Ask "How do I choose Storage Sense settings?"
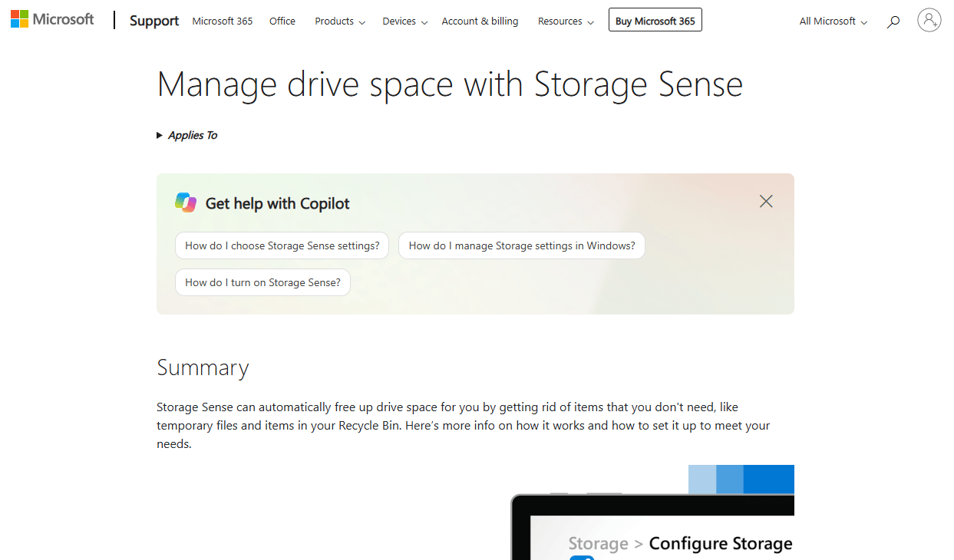 [x=282, y=245]
